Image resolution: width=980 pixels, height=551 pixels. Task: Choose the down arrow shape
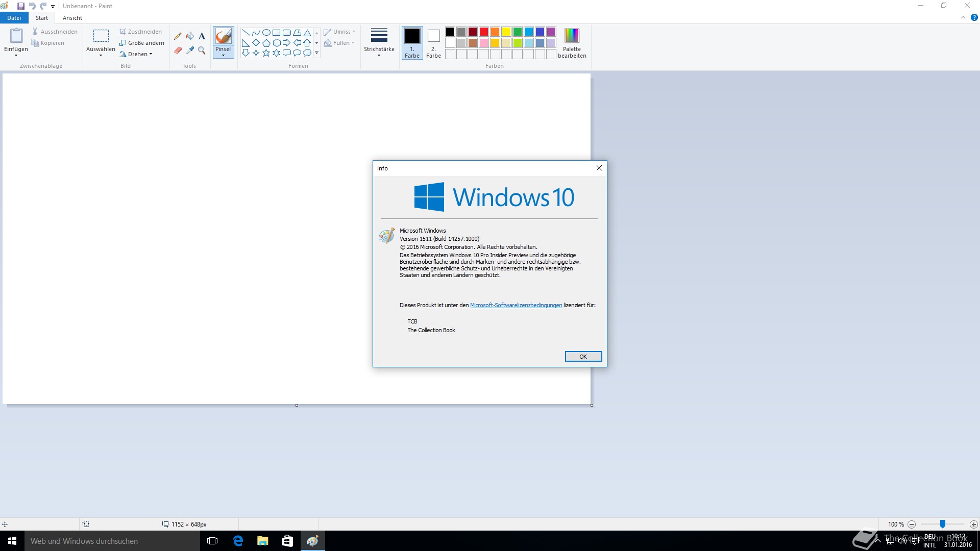click(x=246, y=53)
